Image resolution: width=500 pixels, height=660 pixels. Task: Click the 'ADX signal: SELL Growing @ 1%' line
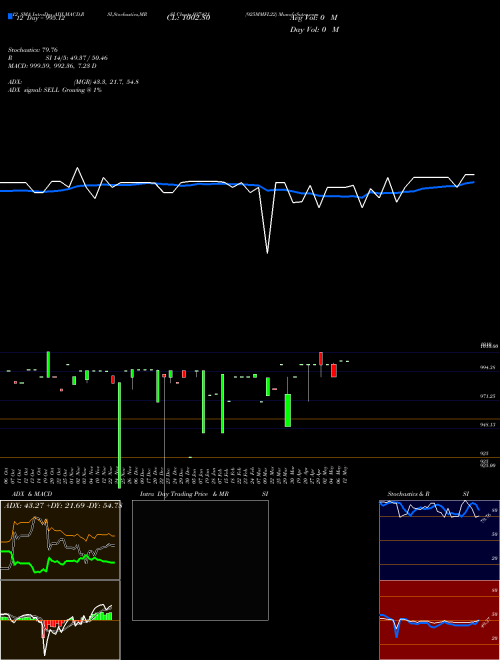pos(55,90)
